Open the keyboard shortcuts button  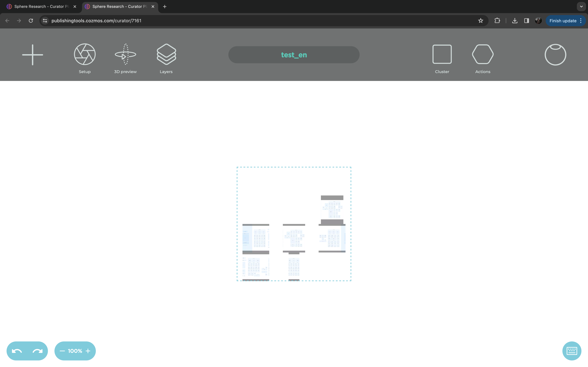pos(572,351)
